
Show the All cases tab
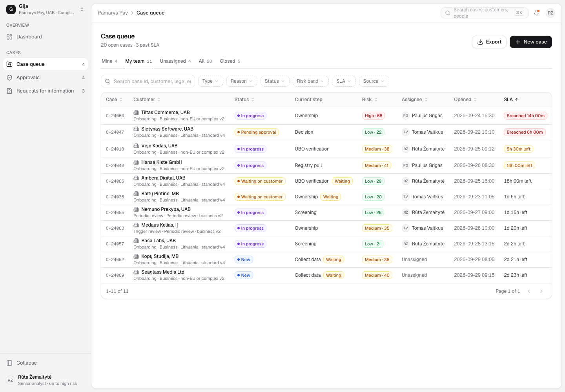205,61
